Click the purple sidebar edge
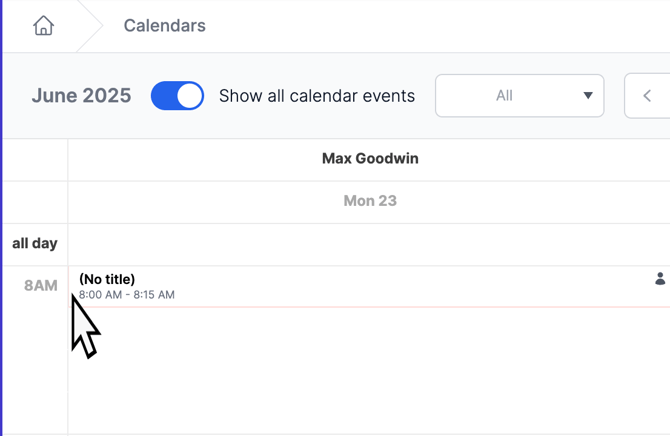Viewport: 670px width, 436px height. (1, 218)
